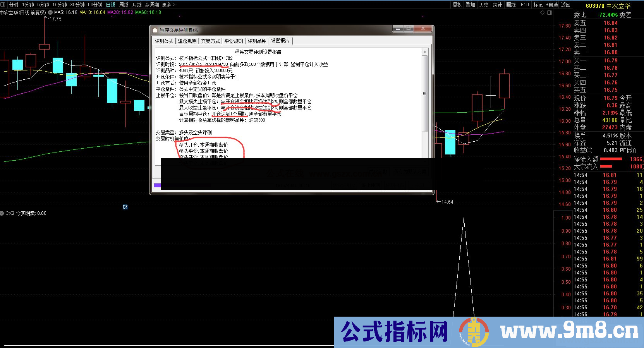Click the 画线 drawing toolbar button

(511, 5)
